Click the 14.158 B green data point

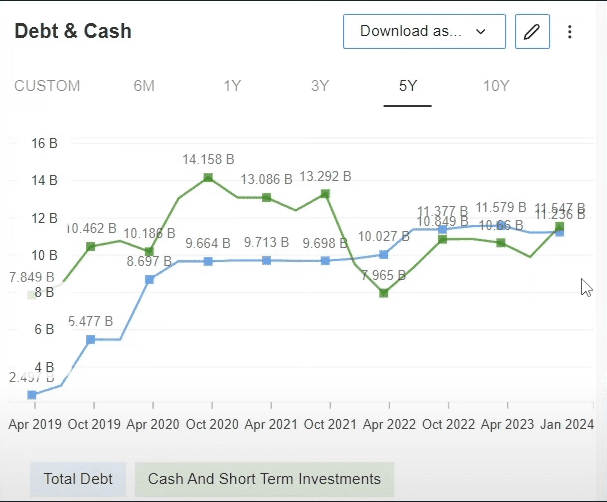208,178
